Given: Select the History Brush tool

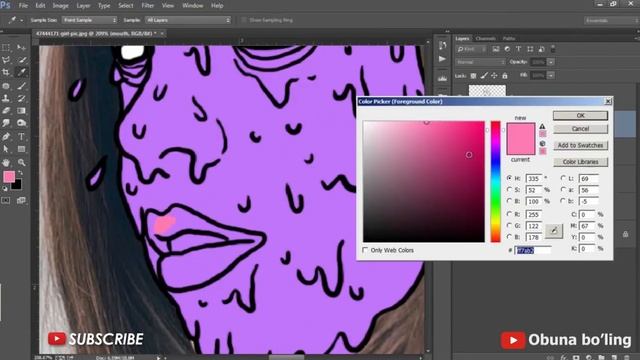Looking at the screenshot, I should pos(22,98).
